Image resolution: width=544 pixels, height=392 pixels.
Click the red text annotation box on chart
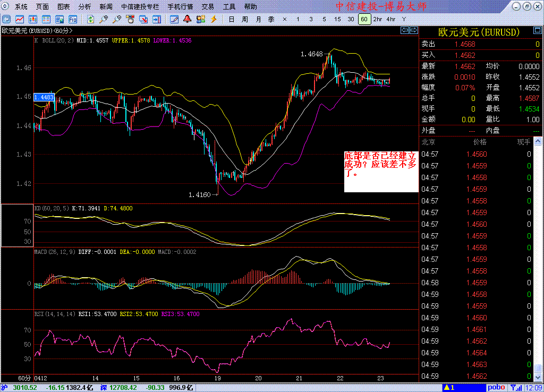381,172
